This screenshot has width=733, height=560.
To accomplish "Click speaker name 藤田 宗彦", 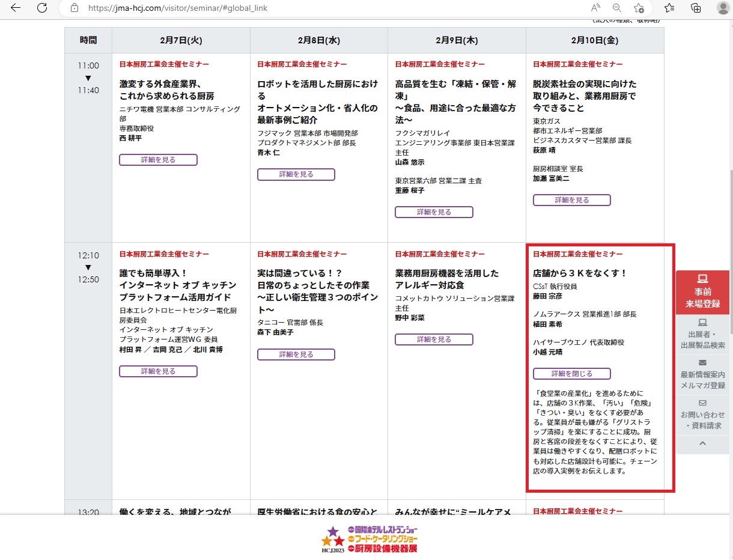I will point(547,296).
